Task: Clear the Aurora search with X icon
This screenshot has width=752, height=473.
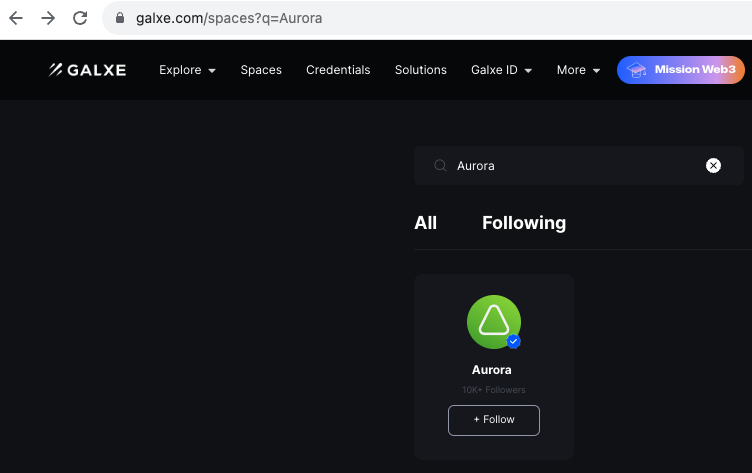Action: (x=713, y=166)
